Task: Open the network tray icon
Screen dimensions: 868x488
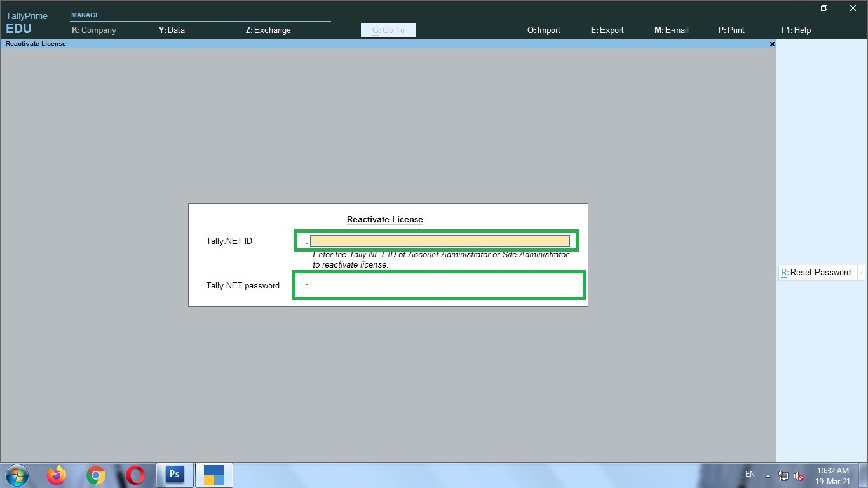Action: pyautogui.click(x=783, y=476)
